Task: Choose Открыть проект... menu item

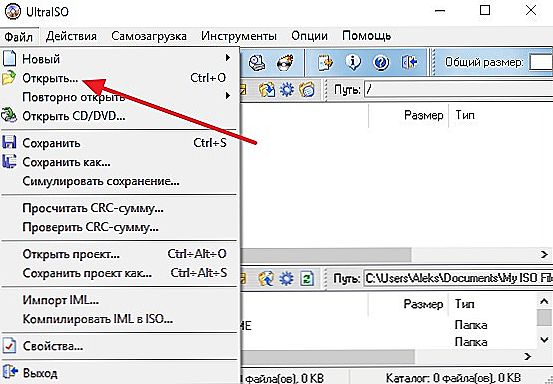Action: pyautogui.click(x=119, y=254)
